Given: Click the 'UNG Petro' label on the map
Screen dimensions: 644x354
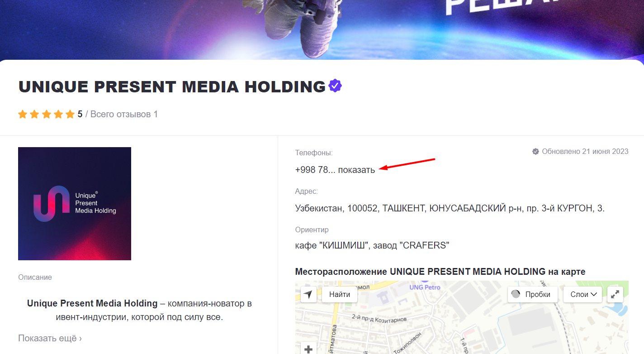Looking at the screenshot, I should (425, 287).
